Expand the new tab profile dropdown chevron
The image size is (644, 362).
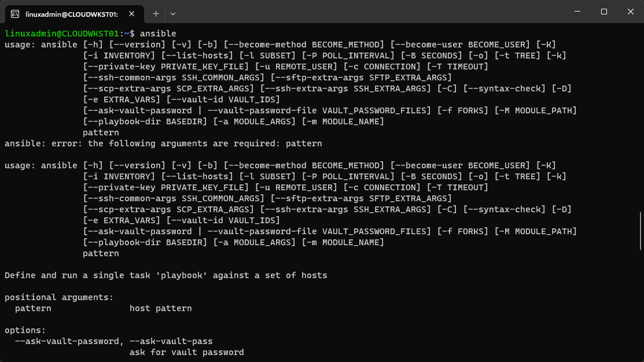pos(172,13)
